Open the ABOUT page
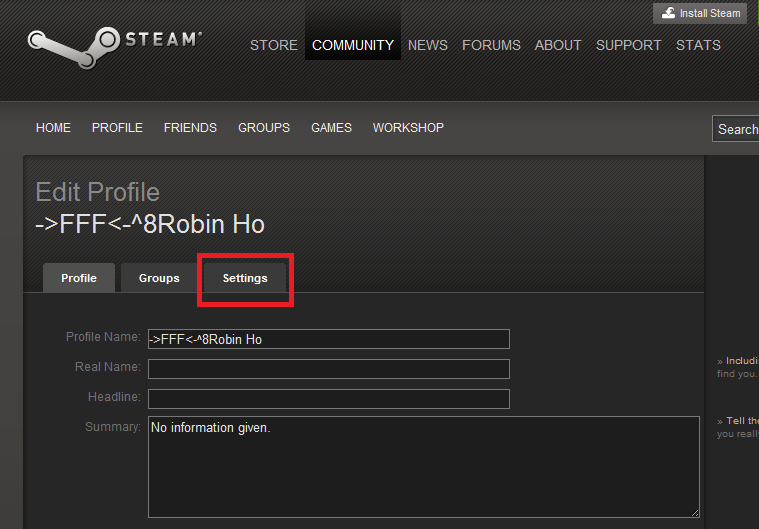This screenshot has width=759, height=529. tap(558, 45)
